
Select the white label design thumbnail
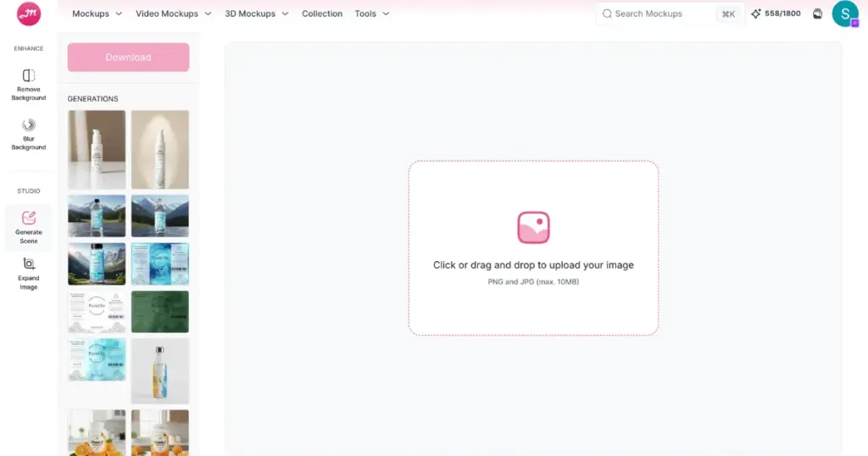coord(97,312)
